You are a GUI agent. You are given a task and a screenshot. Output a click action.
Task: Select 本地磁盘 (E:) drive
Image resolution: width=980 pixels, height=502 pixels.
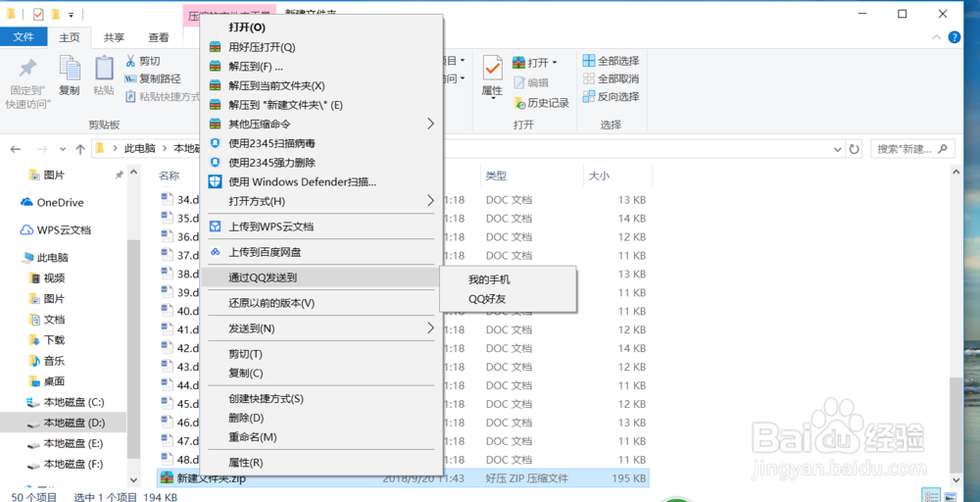tap(67, 444)
